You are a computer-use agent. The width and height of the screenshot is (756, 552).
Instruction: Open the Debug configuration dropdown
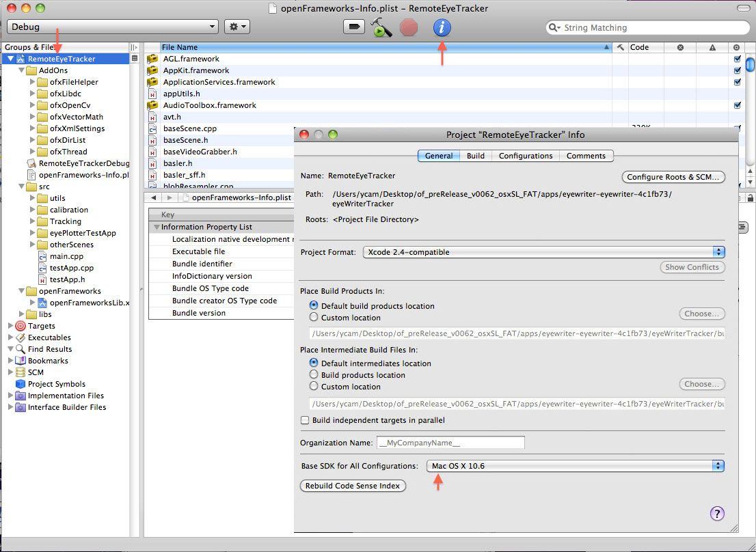pyautogui.click(x=113, y=27)
